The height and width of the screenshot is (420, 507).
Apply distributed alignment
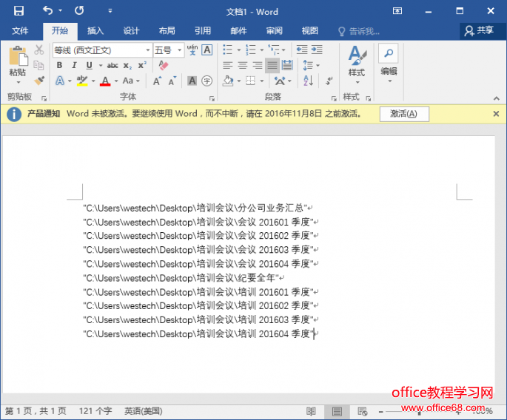[x=287, y=65]
